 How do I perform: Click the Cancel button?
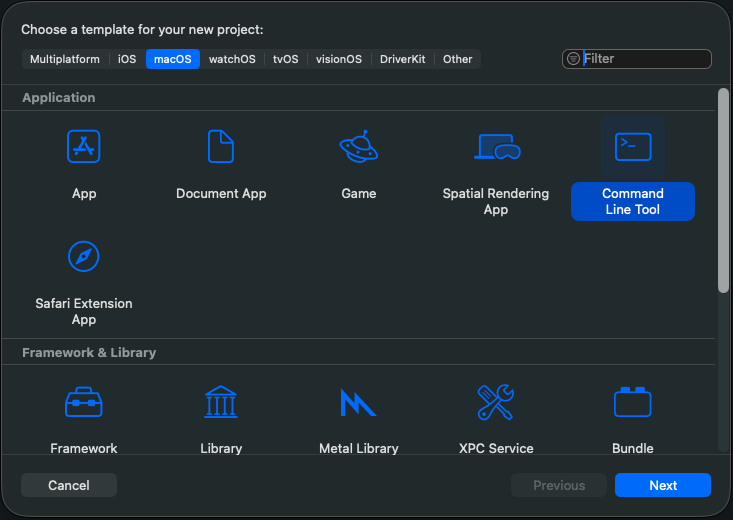[x=69, y=485]
